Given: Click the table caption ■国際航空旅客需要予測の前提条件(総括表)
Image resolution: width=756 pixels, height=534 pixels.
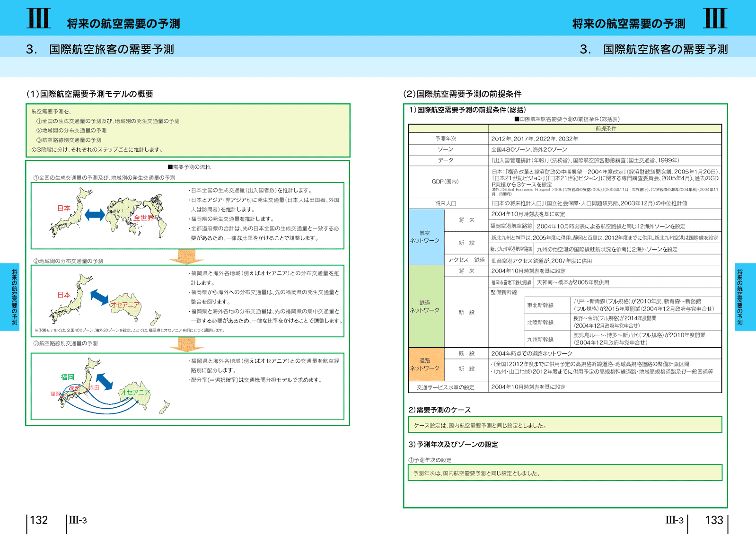Looking at the screenshot, I should coord(567,119).
